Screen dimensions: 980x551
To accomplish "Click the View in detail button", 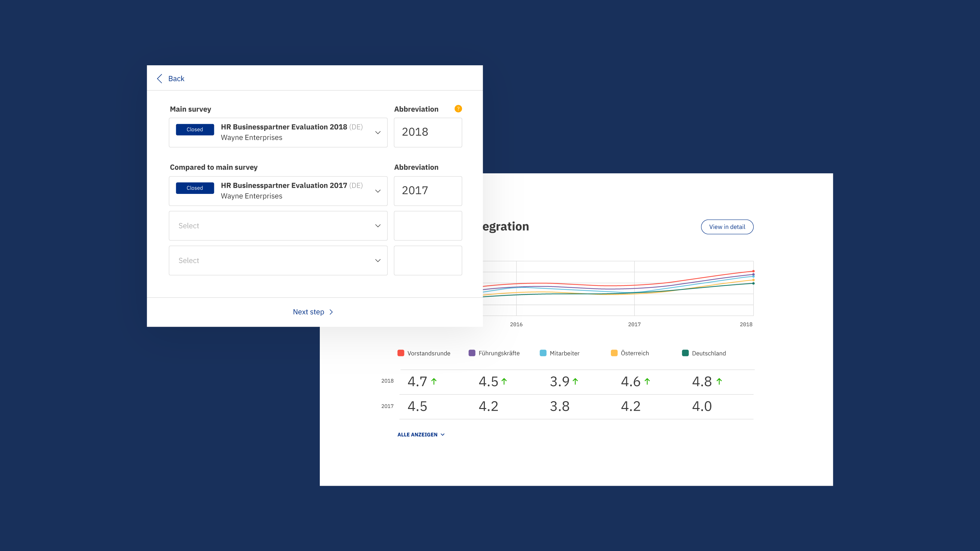I will click(727, 227).
